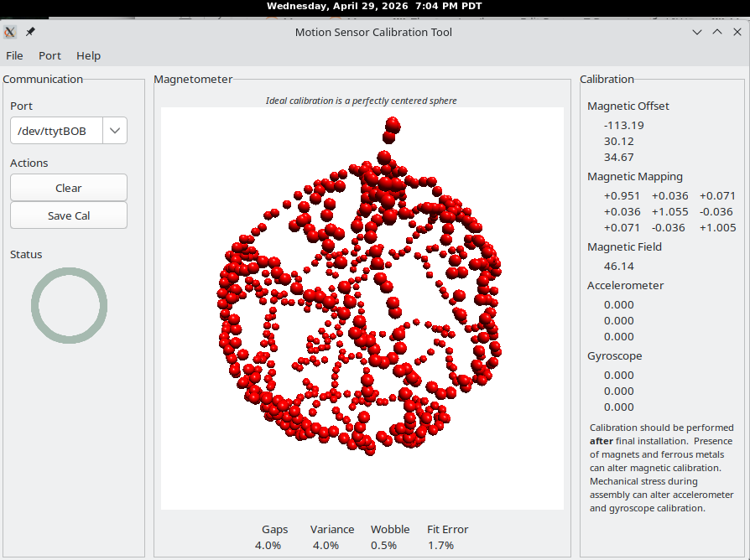
Task: Open the File menu
Action: [14, 56]
